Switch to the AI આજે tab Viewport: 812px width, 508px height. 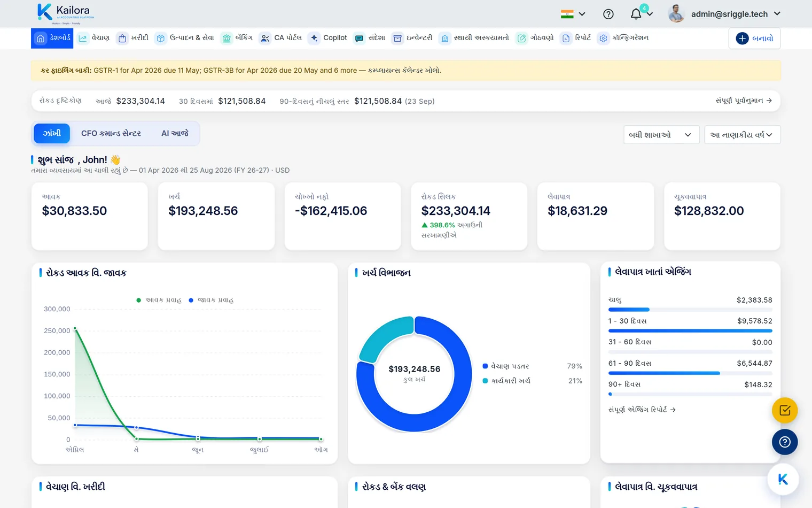click(175, 133)
